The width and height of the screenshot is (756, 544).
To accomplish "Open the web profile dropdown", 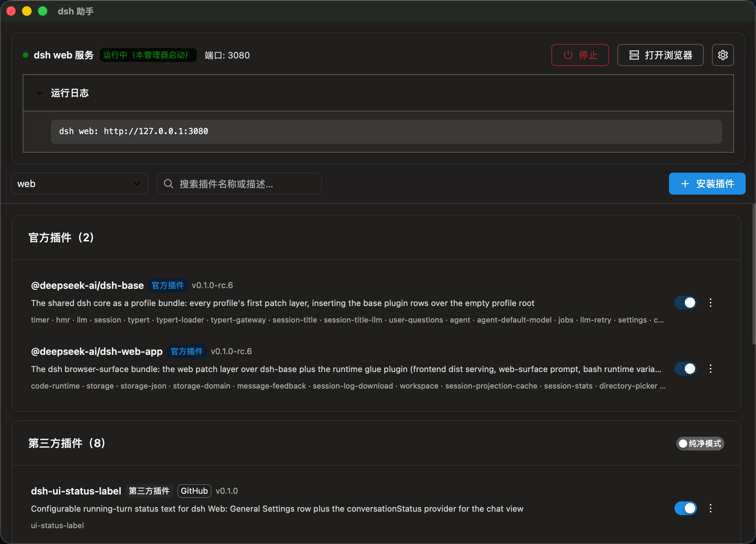I will coord(80,184).
